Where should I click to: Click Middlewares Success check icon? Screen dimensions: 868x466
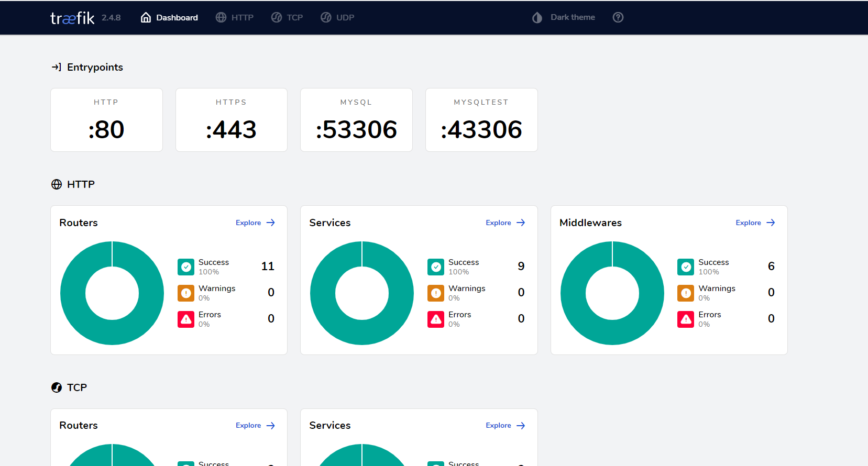click(686, 267)
